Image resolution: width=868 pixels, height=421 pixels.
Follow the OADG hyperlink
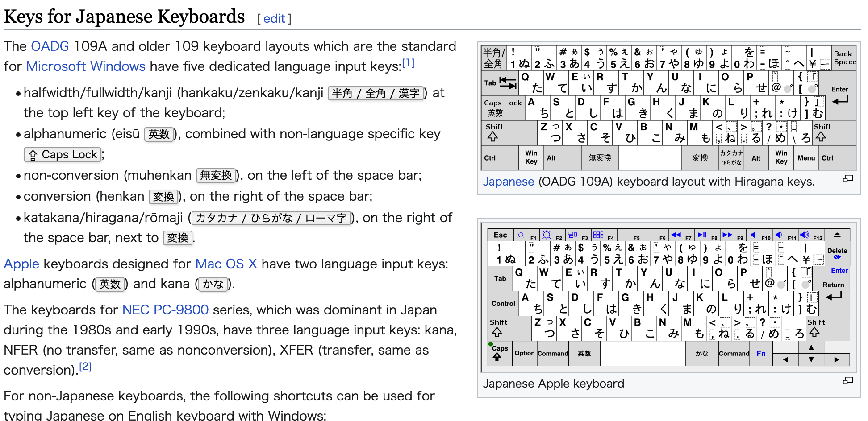50,46
